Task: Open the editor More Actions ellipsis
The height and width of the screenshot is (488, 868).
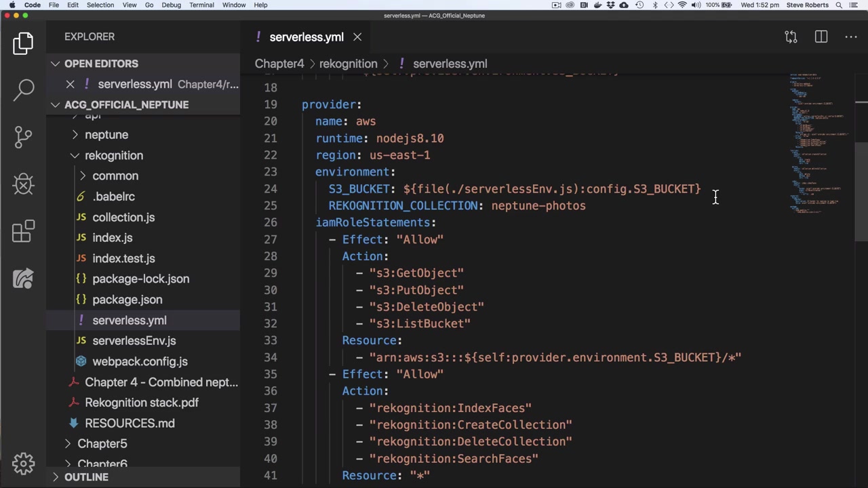Action: click(851, 37)
